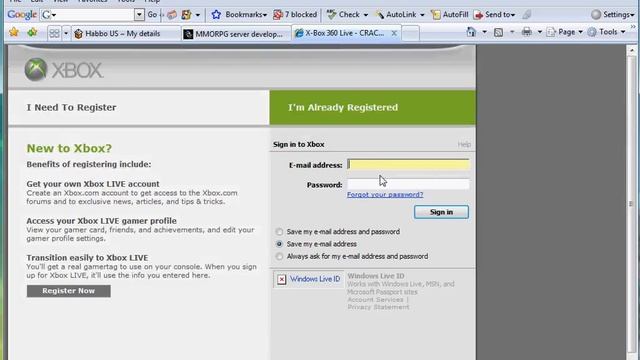The image size is (640, 360).
Task: Click the Go search button
Action: [152, 15]
